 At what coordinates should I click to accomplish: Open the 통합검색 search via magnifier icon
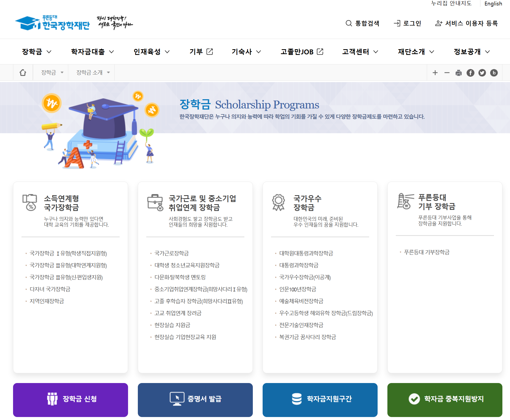pyautogui.click(x=349, y=23)
